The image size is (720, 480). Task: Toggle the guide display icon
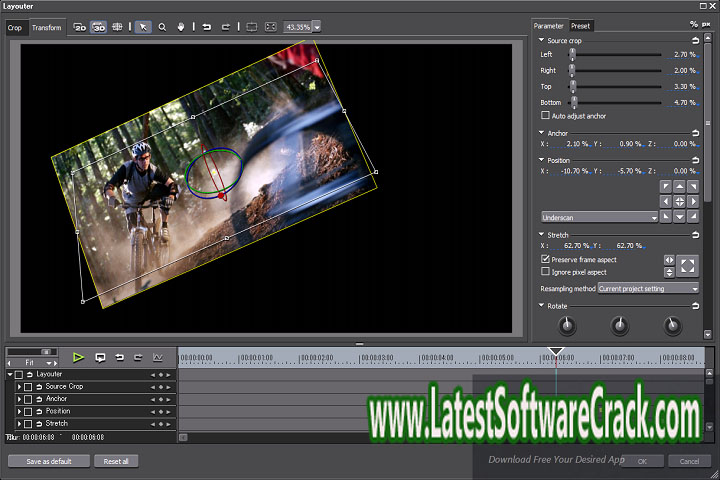[x=117, y=27]
